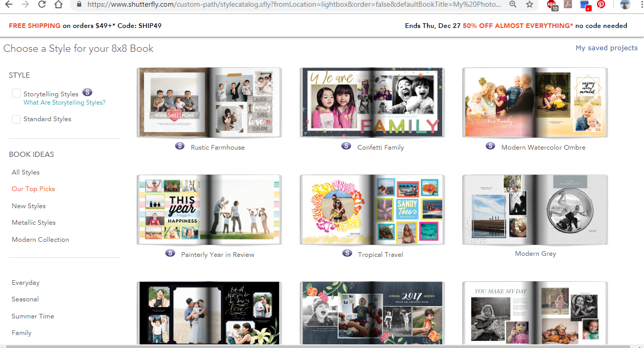The image size is (644, 348).
Task: Check the Standard Styles filter
Action: [16, 119]
